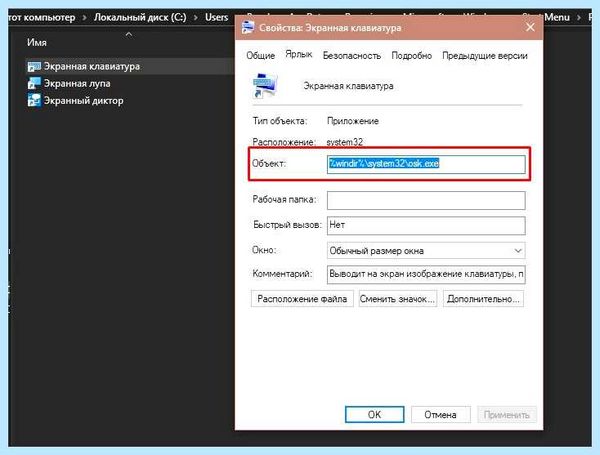Open the Предыдущие версии tab

(484, 55)
